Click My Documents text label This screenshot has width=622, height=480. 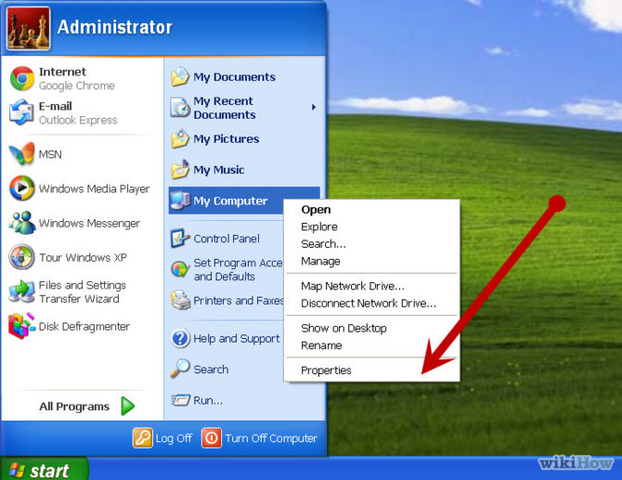pos(234,77)
